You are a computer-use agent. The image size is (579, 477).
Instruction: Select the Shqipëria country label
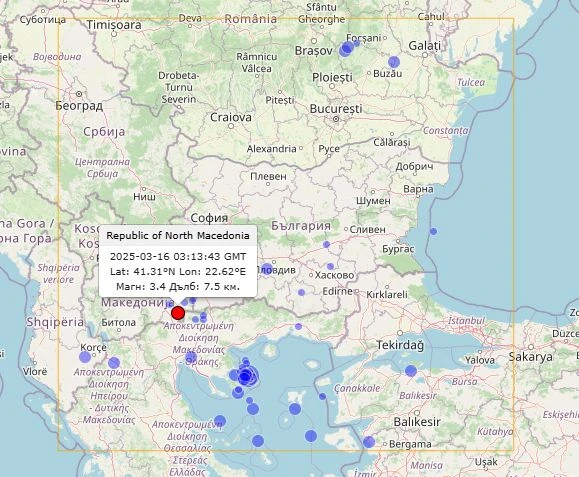(55, 322)
